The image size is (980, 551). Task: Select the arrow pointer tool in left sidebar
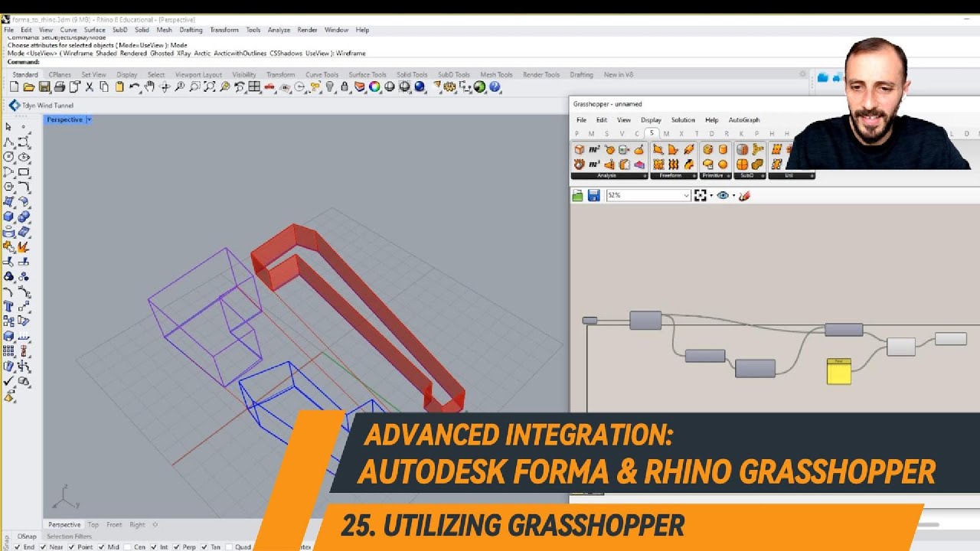8,126
